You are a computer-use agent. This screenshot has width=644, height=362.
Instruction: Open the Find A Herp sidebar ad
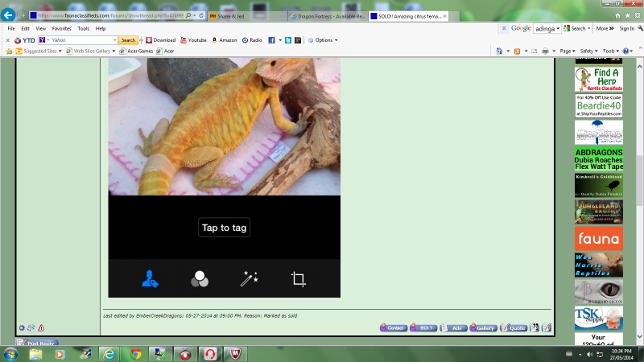pyautogui.click(x=599, y=79)
